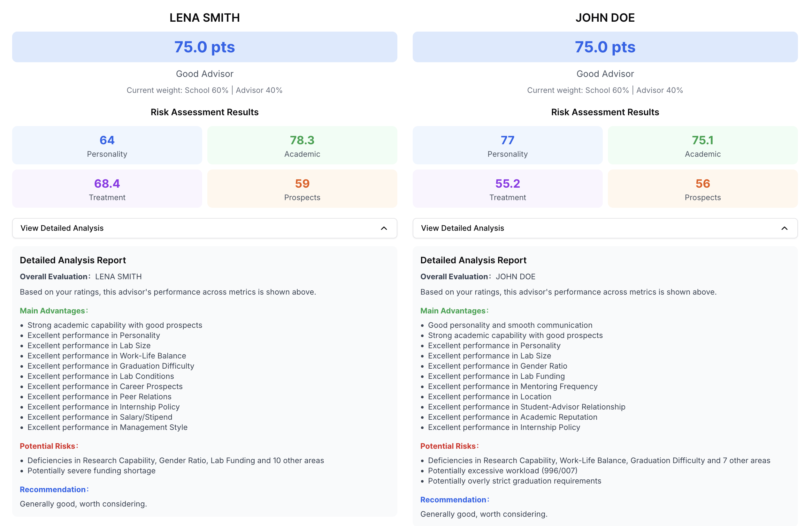
Task: Select Lena Smith's Personality score card
Action: click(x=107, y=145)
